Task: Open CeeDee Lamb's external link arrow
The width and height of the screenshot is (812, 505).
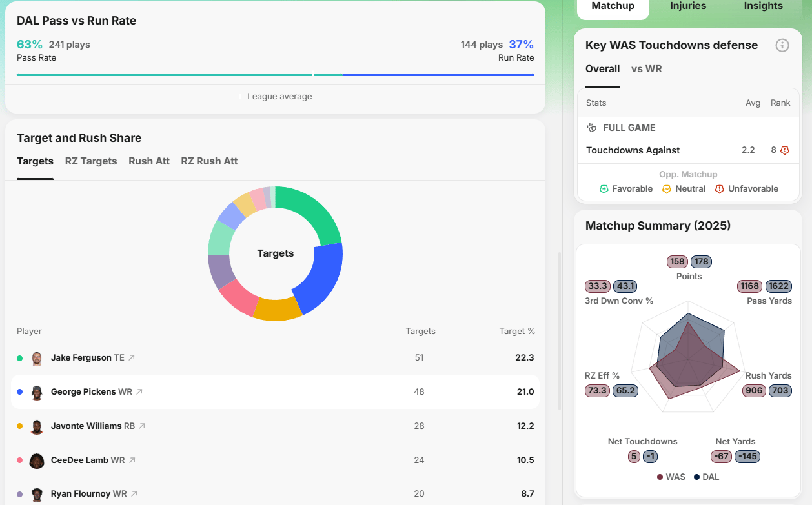Action: point(132,460)
